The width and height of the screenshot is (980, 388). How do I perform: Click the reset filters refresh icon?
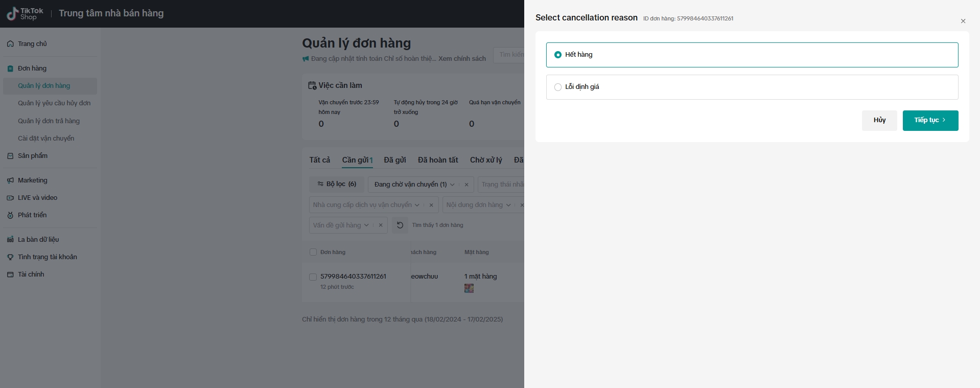(x=400, y=225)
